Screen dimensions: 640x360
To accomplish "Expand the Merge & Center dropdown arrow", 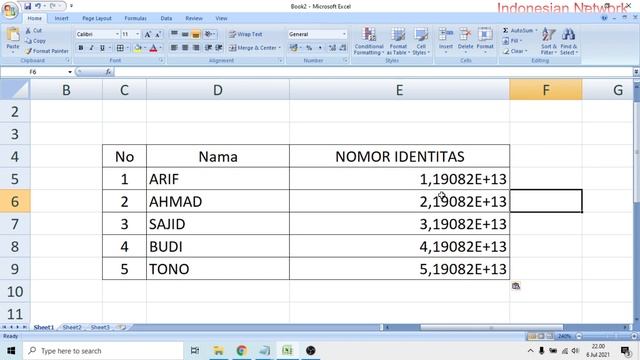I will [280, 48].
